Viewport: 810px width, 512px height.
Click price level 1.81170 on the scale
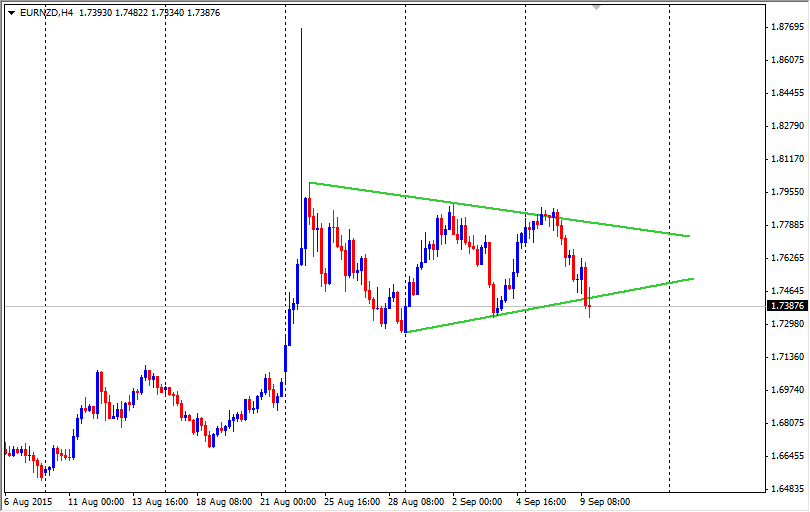pyautogui.click(x=788, y=159)
